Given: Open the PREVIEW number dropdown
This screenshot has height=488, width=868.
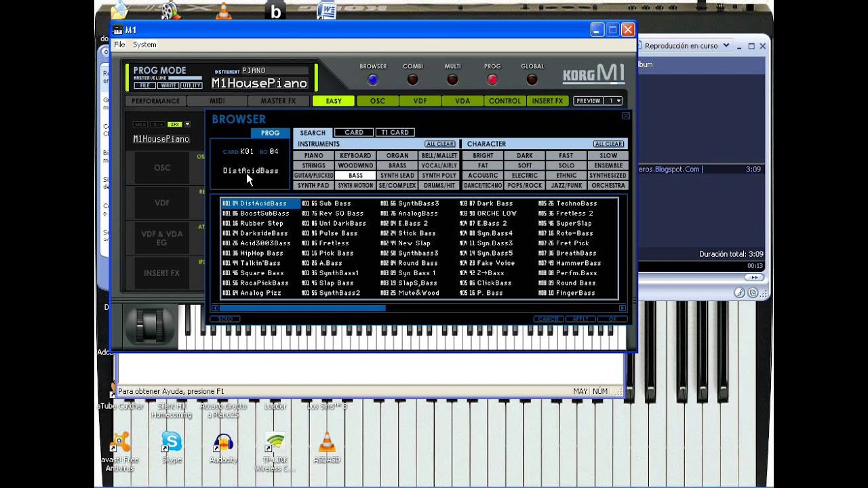Looking at the screenshot, I should click(x=614, y=101).
